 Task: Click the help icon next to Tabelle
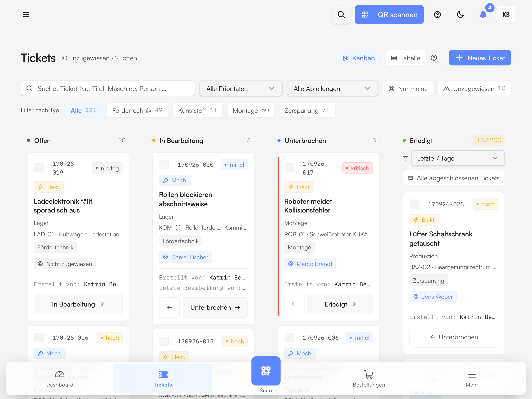434,58
